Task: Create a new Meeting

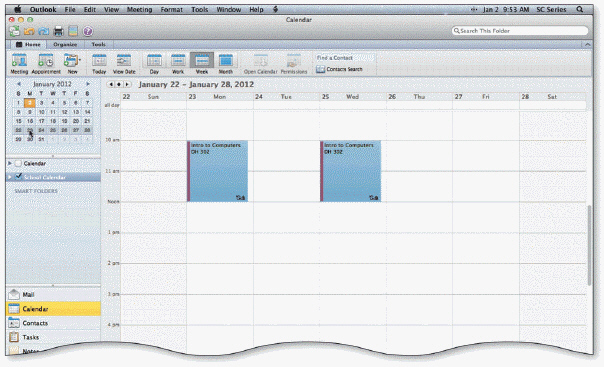Action: [x=19, y=64]
